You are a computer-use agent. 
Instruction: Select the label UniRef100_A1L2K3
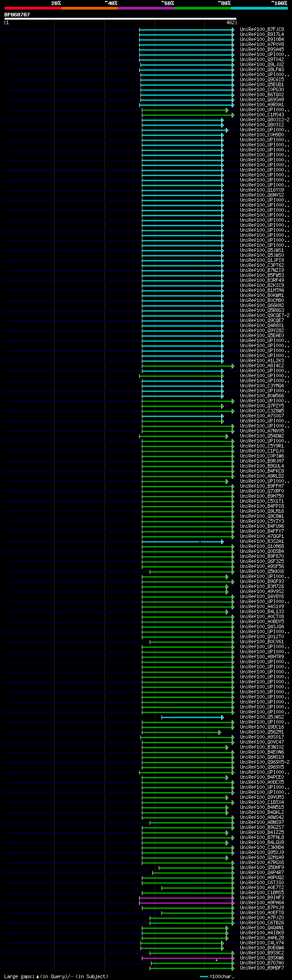pos(262,360)
